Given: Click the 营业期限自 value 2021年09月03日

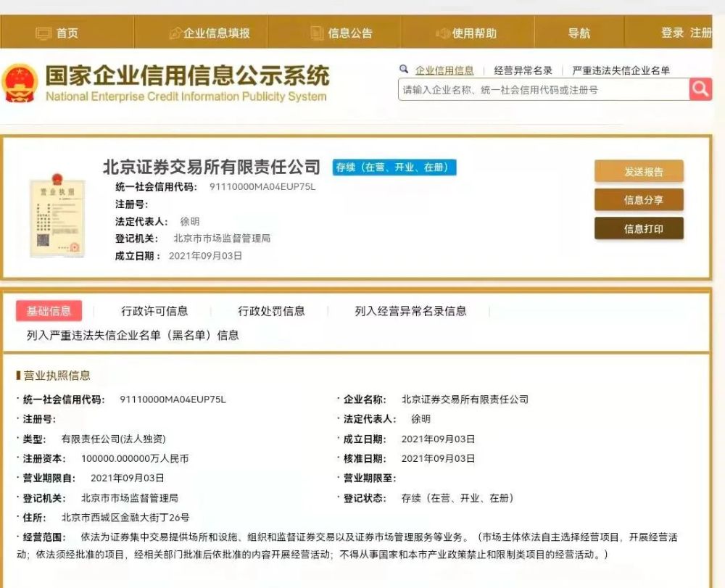Looking at the screenshot, I should coord(127,478).
